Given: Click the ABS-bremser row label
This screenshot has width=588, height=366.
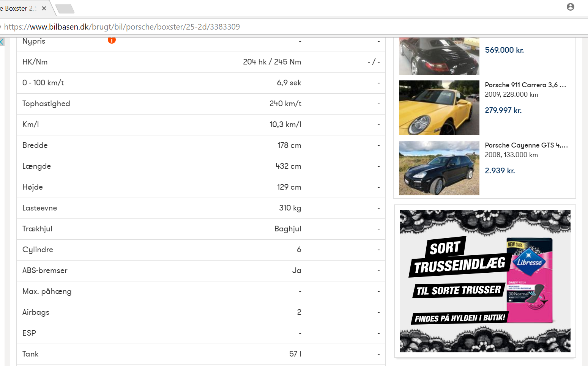Looking at the screenshot, I should point(45,270).
